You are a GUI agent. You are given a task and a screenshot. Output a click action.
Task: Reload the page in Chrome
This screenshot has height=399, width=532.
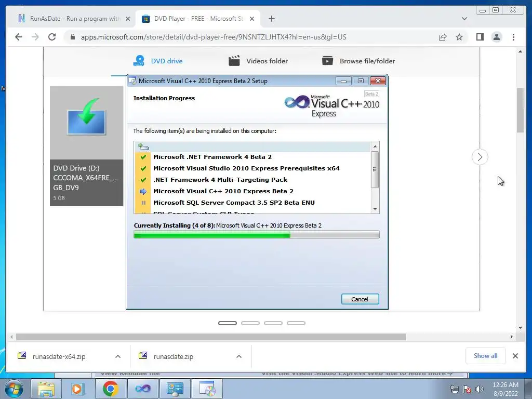click(x=52, y=37)
